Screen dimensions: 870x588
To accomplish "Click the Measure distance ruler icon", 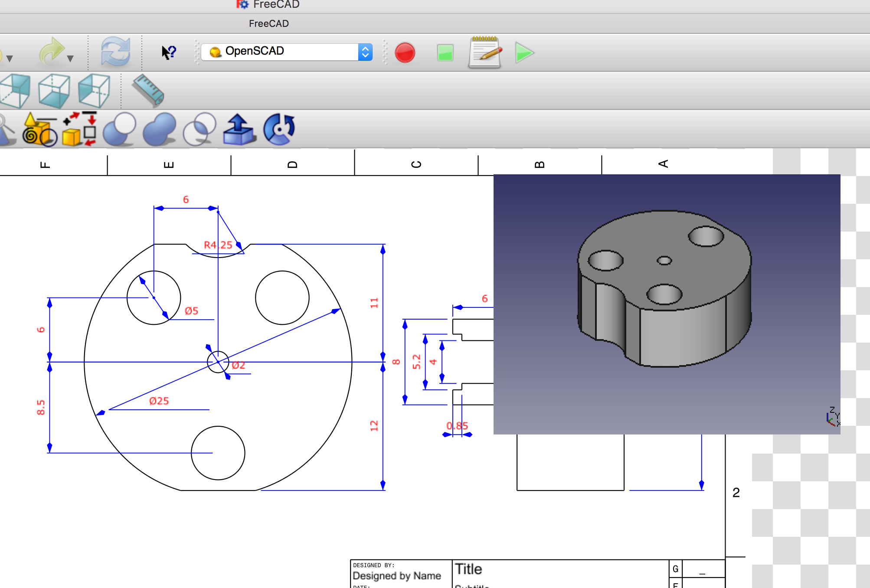I will point(148,90).
